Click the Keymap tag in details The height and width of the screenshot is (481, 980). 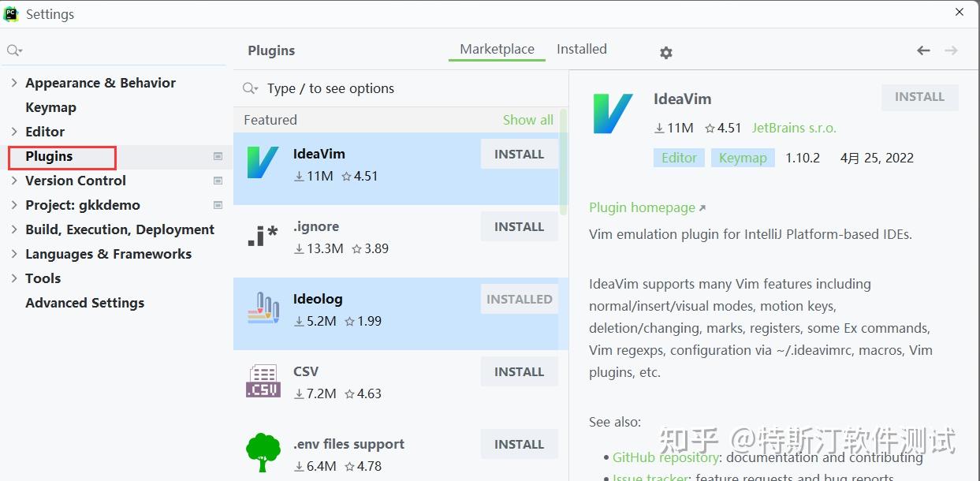[x=743, y=158]
